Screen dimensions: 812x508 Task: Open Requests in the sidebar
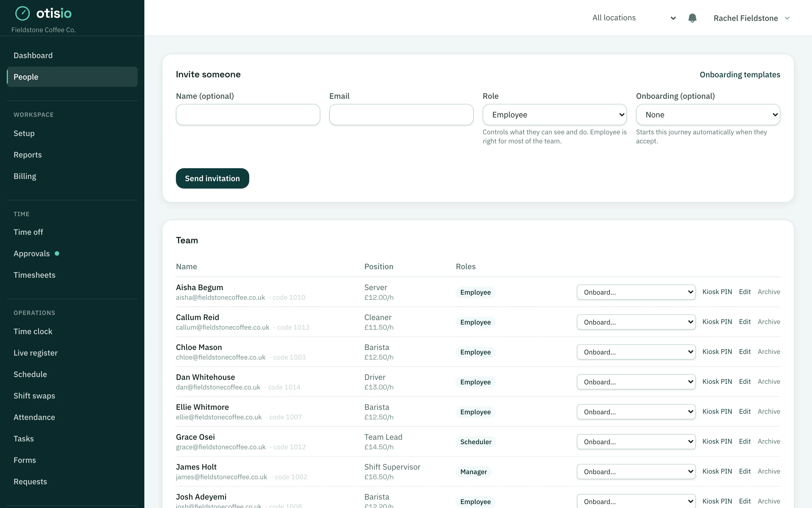click(x=72, y=481)
